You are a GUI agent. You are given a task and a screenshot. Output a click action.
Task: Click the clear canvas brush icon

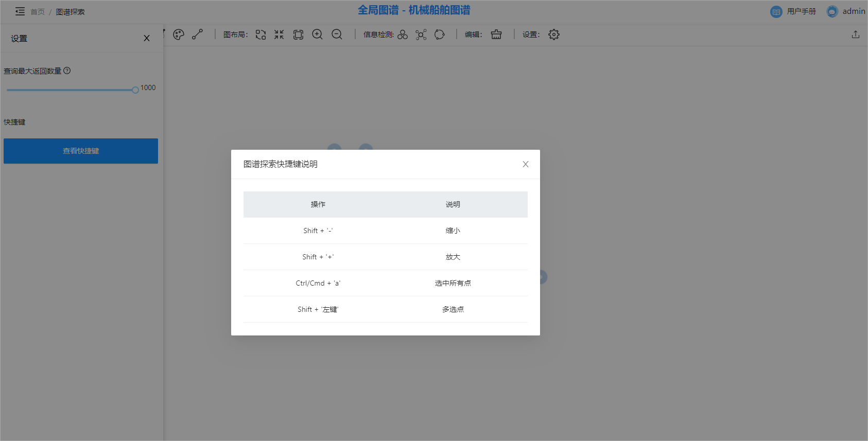pyautogui.click(x=496, y=34)
